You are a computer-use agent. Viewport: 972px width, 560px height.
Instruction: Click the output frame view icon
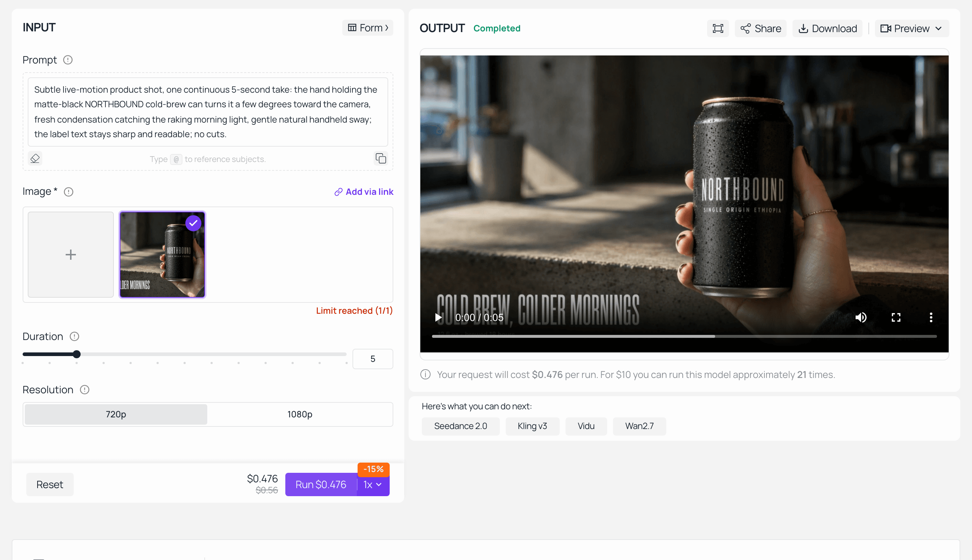pyautogui.click(x=718, y=28)
